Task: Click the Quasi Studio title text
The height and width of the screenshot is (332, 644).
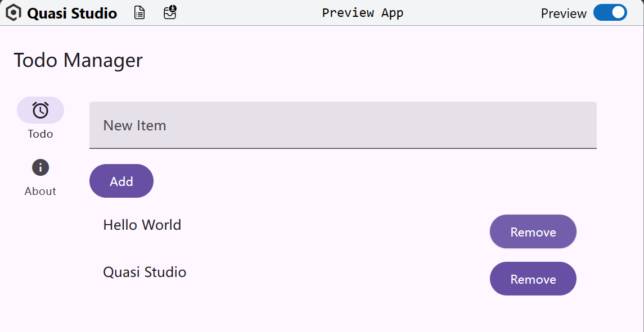Action: [72, 13]
